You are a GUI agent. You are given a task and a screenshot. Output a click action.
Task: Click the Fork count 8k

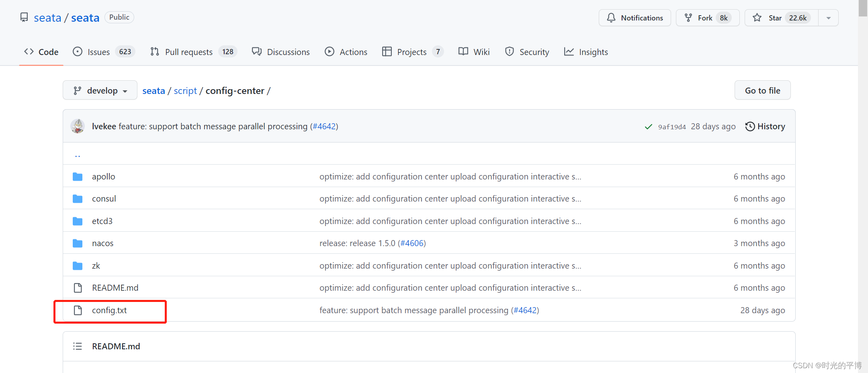coord(724,18)
